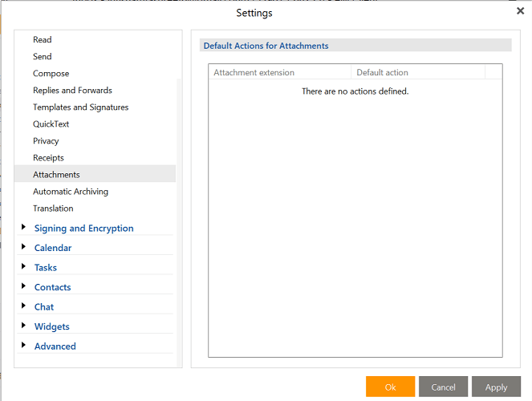
Task: Open the Read settings page
Action: tap(43, 39)
